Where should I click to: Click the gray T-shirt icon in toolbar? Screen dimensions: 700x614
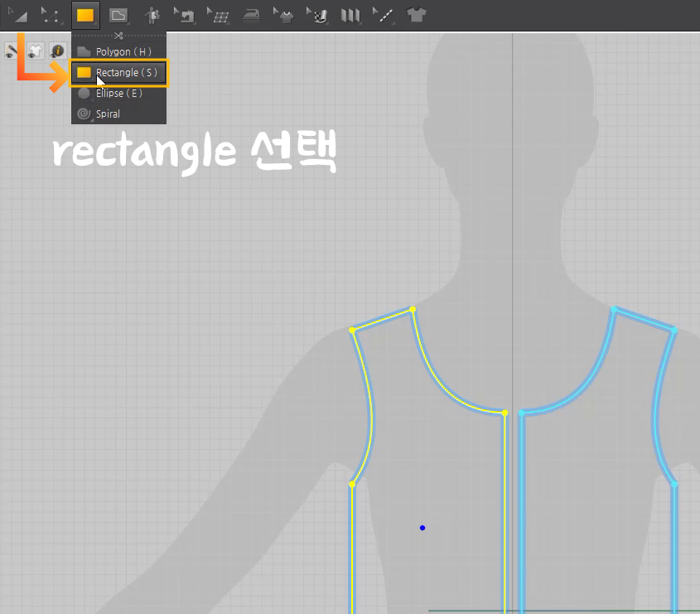pyautogui.click(x=416, y=15)
